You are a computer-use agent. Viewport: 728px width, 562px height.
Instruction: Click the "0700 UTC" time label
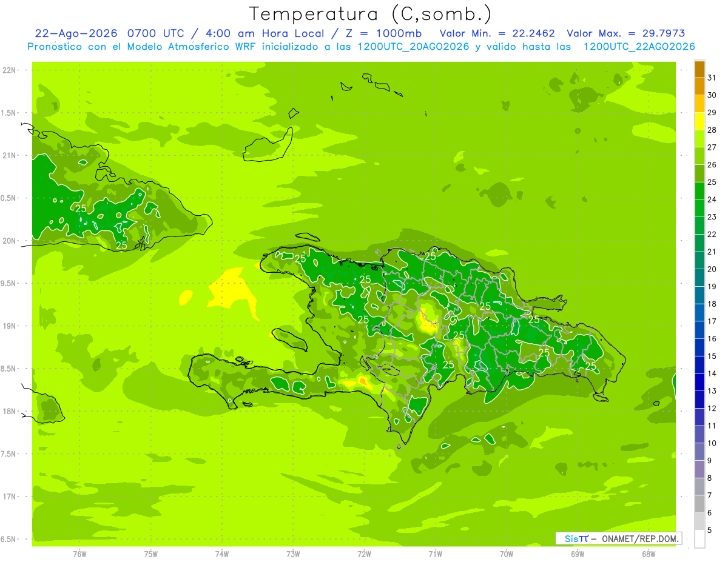tap(156, 33)
